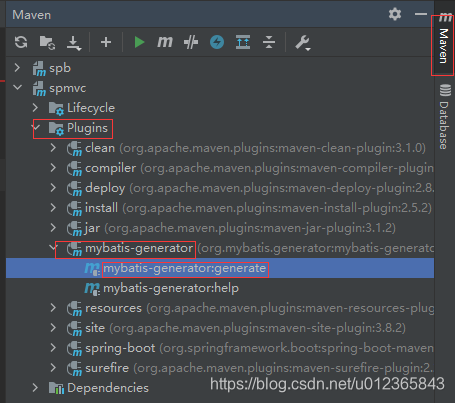Image resolution: width=455 pixels, height=403 pixels.
Task: Click jar plugin icon
Action: coord(74,229)
